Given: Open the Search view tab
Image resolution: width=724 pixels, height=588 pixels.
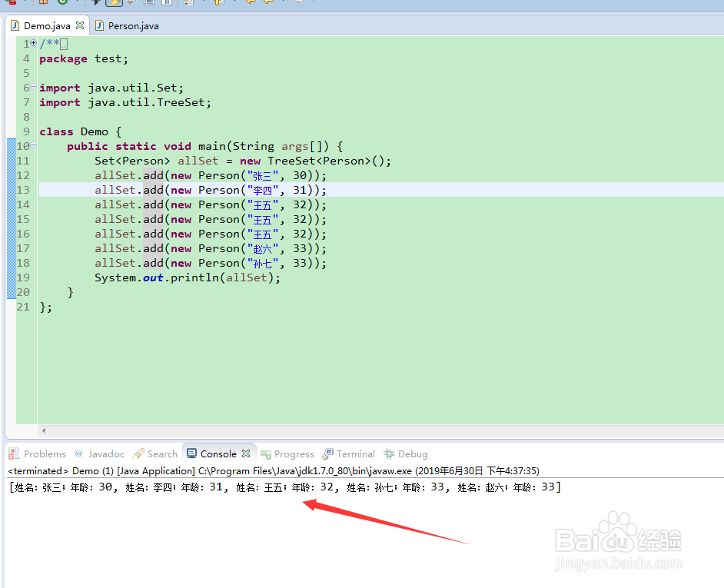Looking at the screenshot, I should 155,454.
